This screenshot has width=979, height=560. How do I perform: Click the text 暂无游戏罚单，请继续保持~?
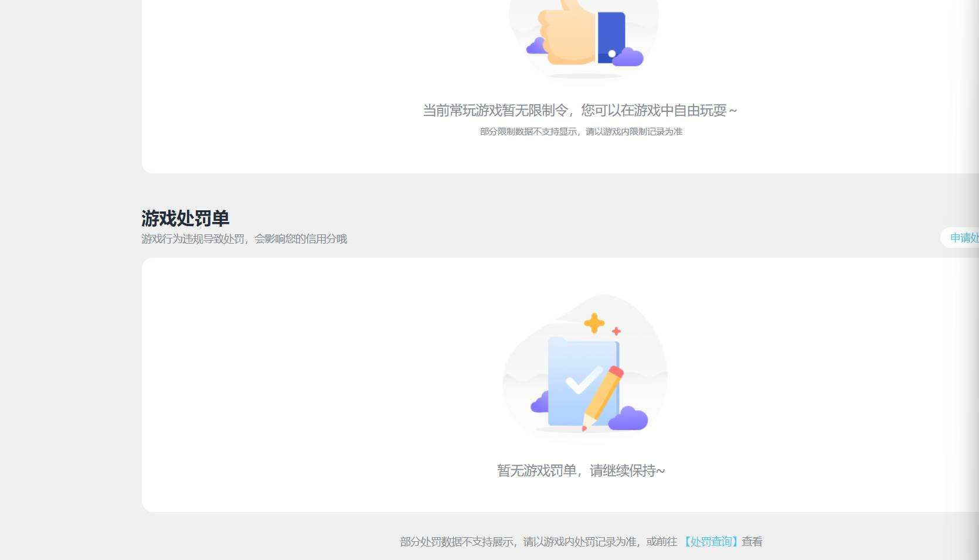[x=581, y=470]
